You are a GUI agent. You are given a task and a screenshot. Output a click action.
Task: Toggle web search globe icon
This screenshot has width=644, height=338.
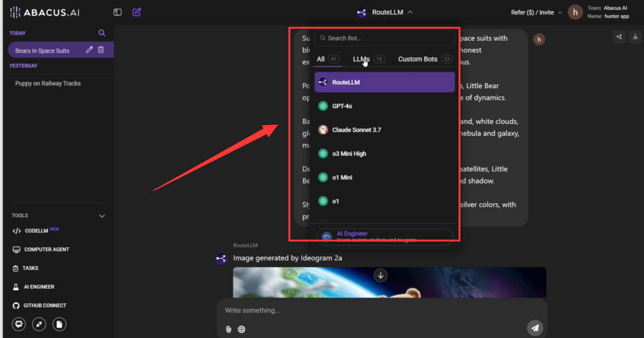[x=242, y=330]
